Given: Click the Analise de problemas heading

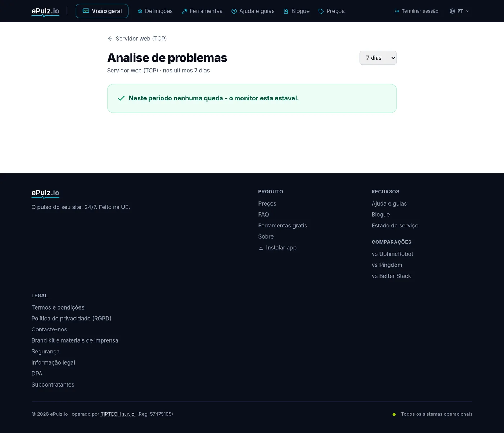Looking at the screenshot, I should pyautogui.click(x=167, y=58).
